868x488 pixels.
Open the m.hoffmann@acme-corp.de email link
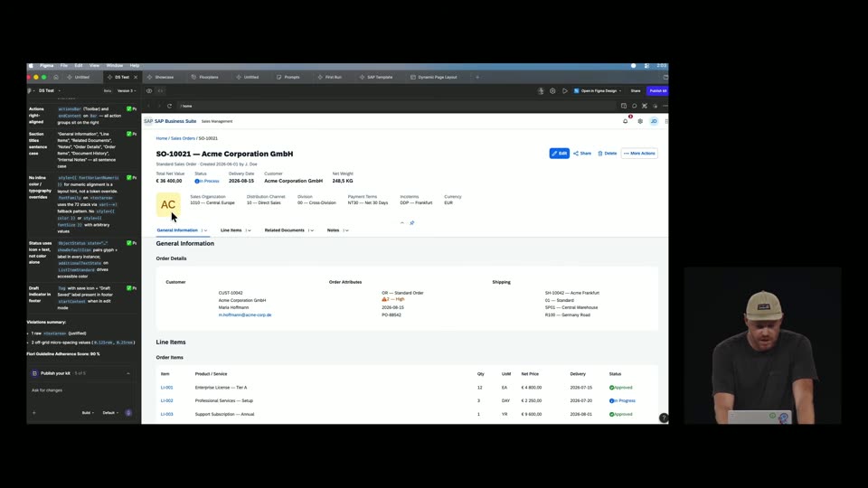coord(245,314)
